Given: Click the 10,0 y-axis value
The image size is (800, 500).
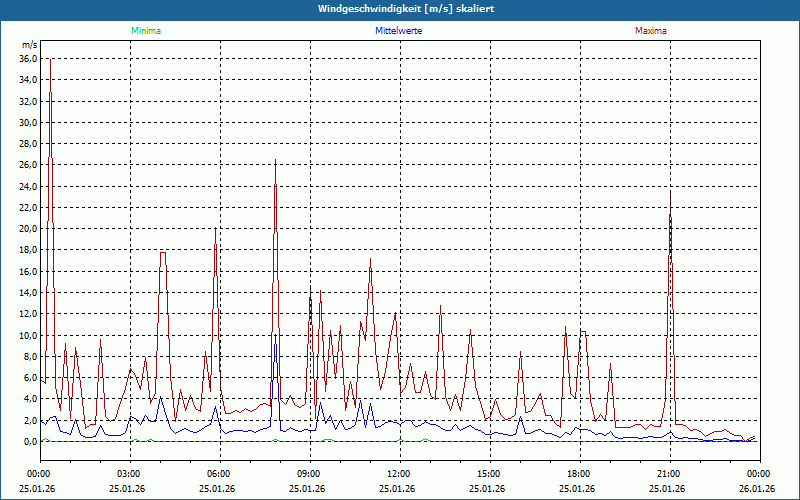Looking at the screenshot, I should pos(28,335).
